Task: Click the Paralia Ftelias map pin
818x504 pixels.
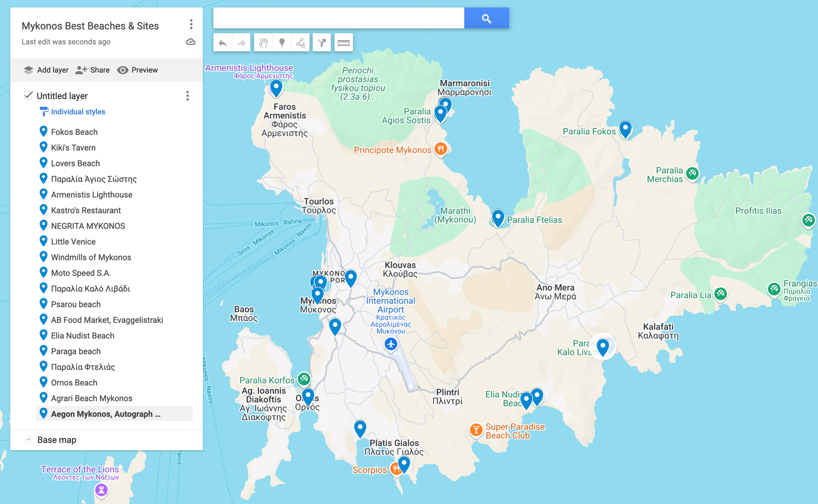Action: [498, 218]
